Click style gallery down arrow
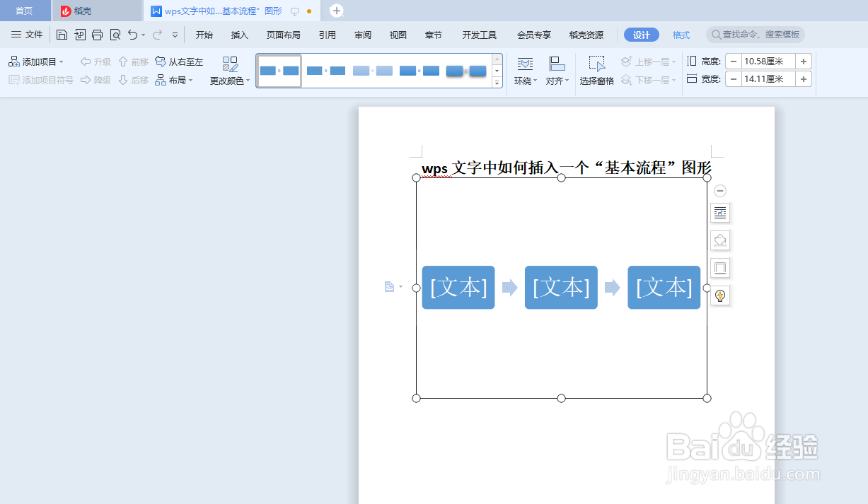868x504 pixels. pyautogui.click(x=497, y=71)
